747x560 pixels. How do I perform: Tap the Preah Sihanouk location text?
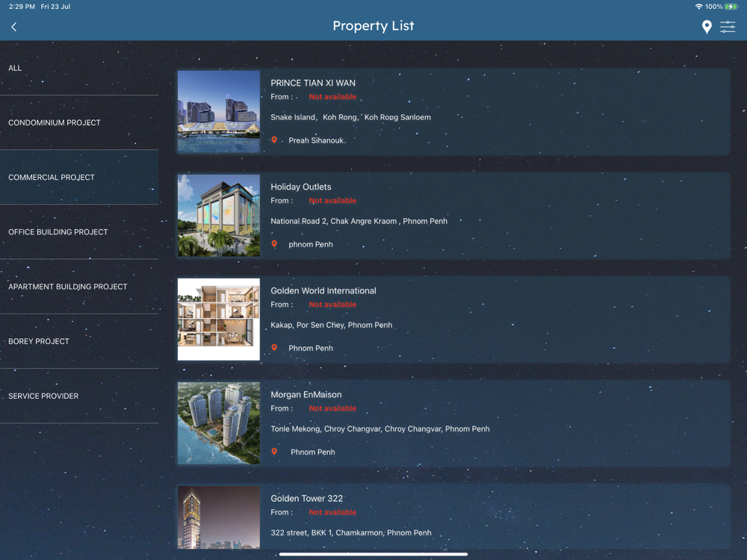(316, 140)
